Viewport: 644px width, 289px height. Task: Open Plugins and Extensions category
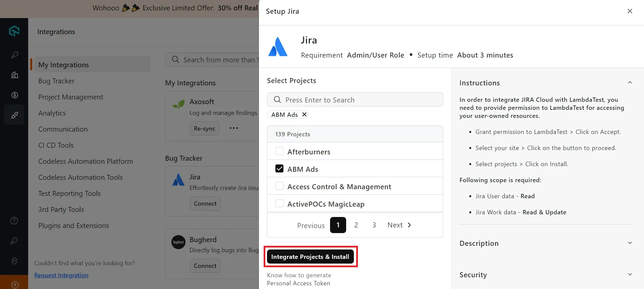[x=73, y=226]
